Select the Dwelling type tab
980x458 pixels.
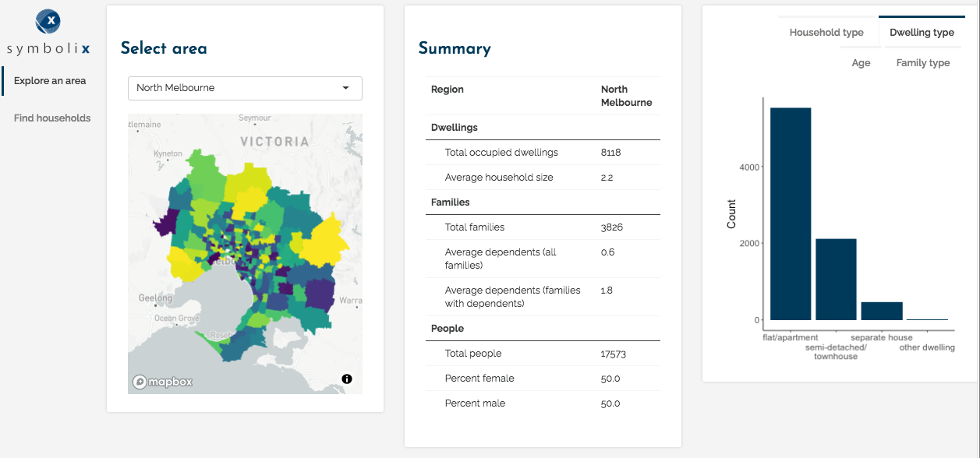click(x=922, y=33)
